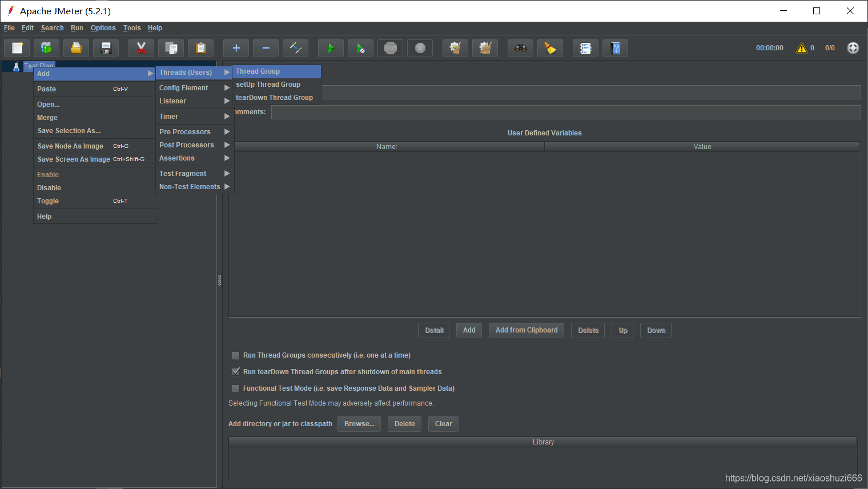Click the Library column header
This screenshot has height=489, width=868.
click(x=543, y=442)
